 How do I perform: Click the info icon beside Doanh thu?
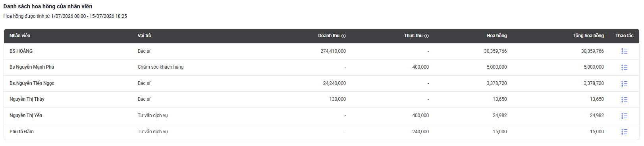344,36
